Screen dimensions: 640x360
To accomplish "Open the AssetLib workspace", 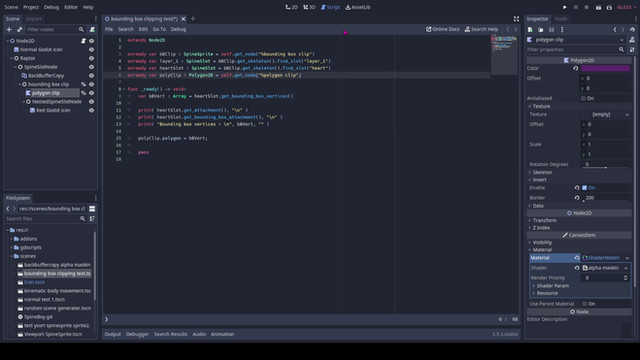I will point(358,7).
